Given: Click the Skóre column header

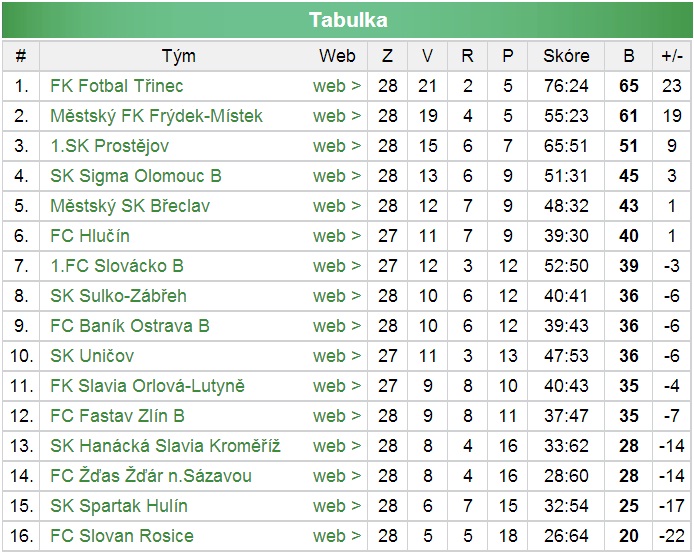Looking at the screenshot, I should coord(566,56).
